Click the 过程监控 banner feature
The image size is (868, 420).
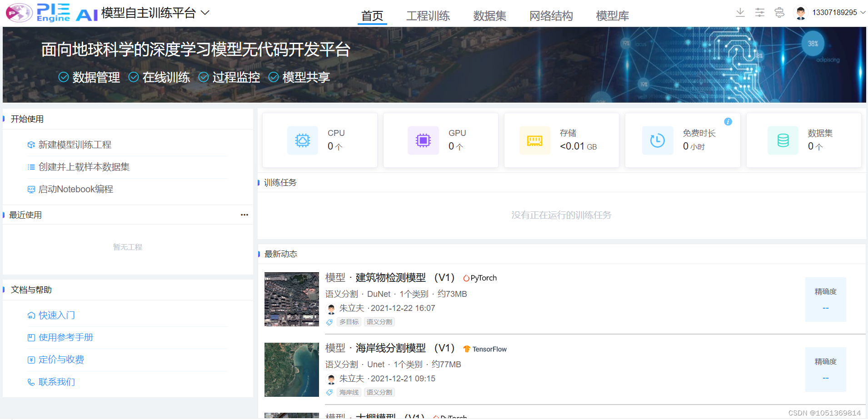(229, 77)
